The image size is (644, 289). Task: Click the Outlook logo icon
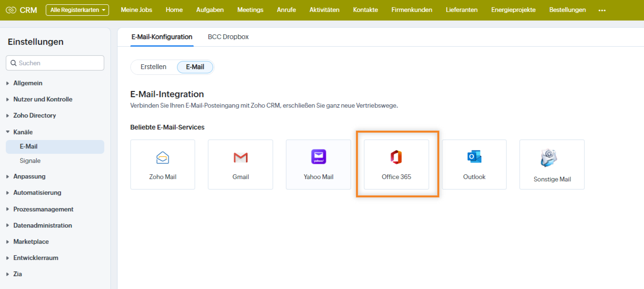click(474, 156)
